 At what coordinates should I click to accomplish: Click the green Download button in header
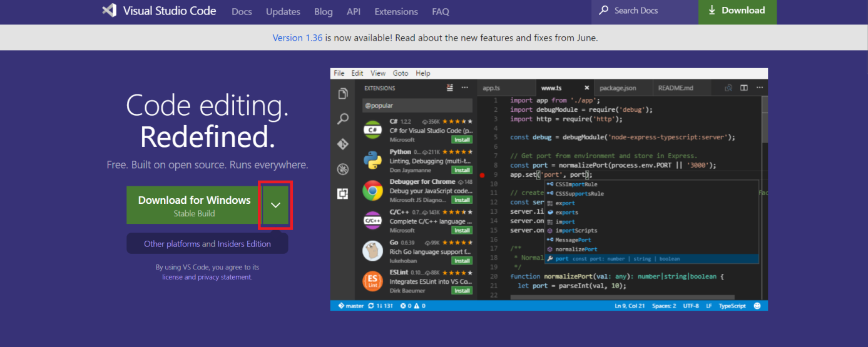pos(737,11)
